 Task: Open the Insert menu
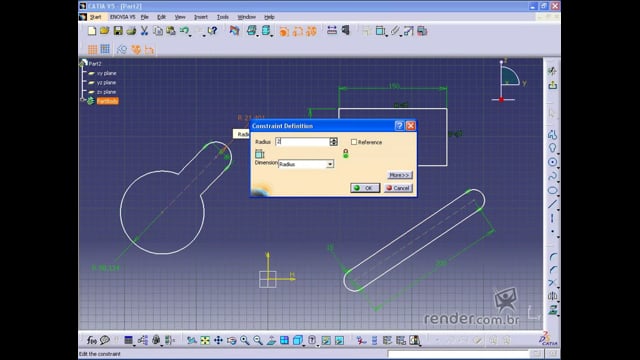pos(201,17)
